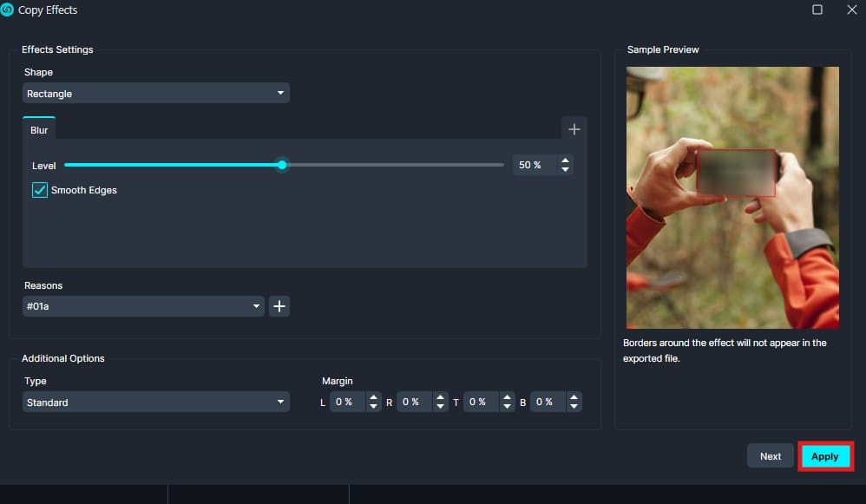
Task: Open the Shape dropdown showing Rectangle
Action: point(155,93)
